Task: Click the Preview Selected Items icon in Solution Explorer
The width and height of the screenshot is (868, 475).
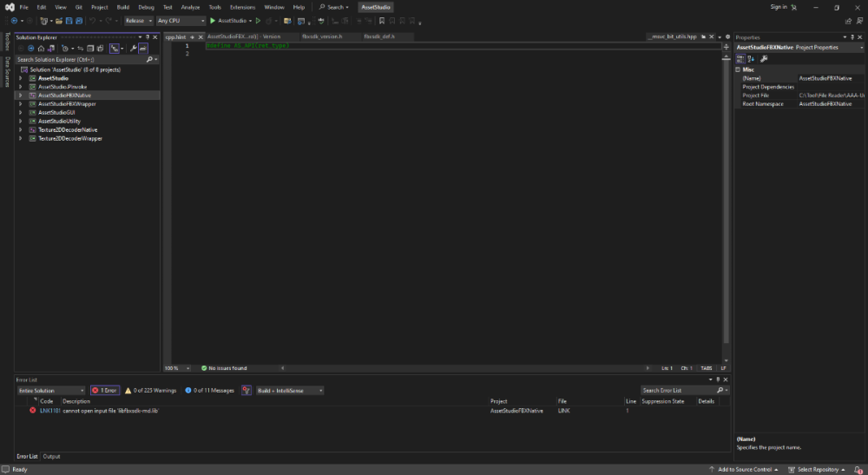Action: 143,48
